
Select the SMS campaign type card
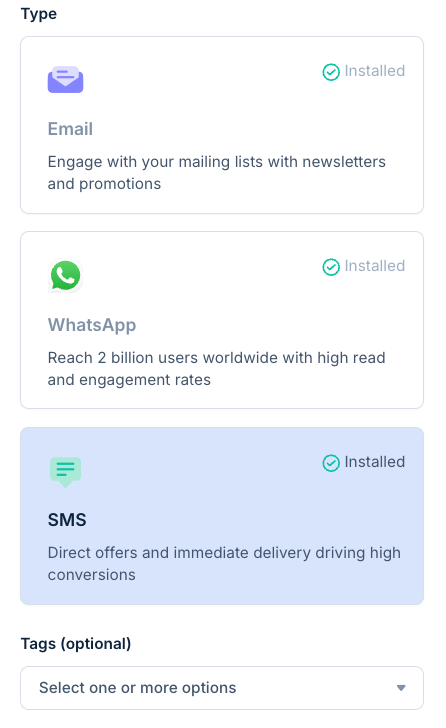click(222, 516)
